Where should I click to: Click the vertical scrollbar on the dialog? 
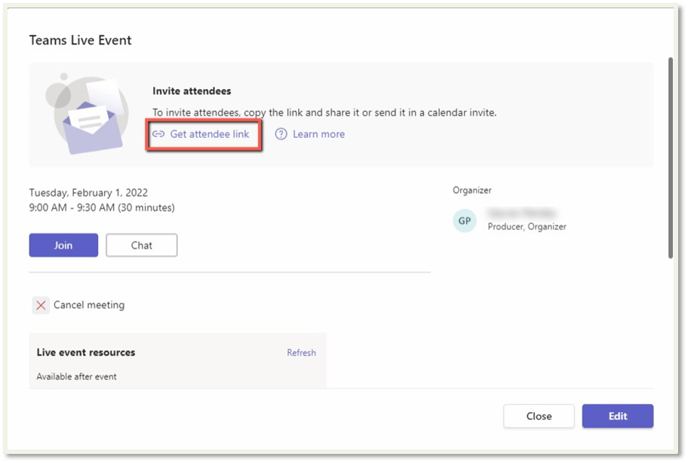670,150
